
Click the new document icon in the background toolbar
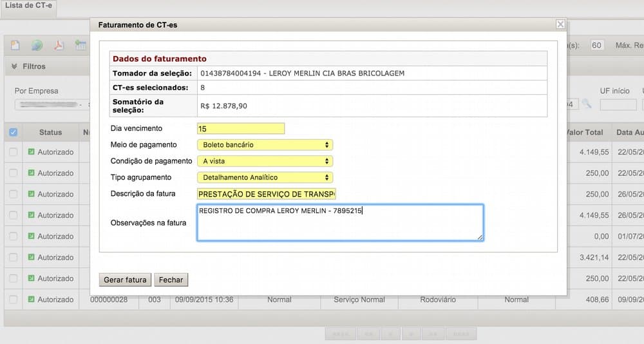tap(15, 45)
